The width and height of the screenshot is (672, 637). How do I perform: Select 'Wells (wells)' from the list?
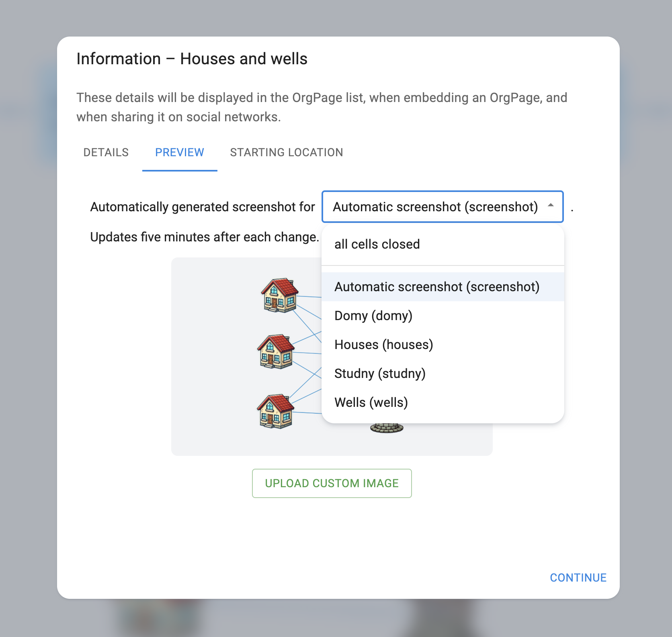pyautogui.click(x=371, y=402)
